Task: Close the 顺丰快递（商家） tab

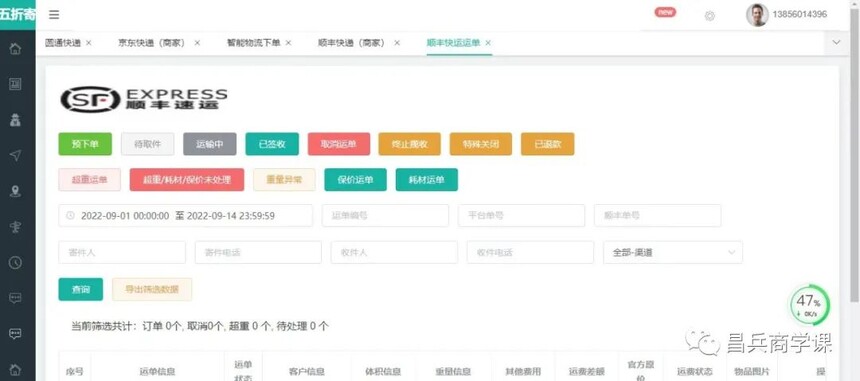Action: [x=397, y=43]
